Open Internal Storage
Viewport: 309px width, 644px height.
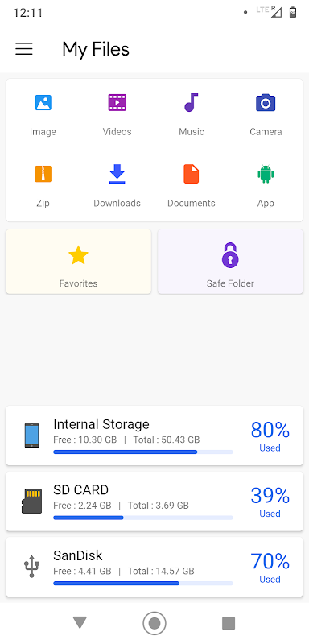154,436
